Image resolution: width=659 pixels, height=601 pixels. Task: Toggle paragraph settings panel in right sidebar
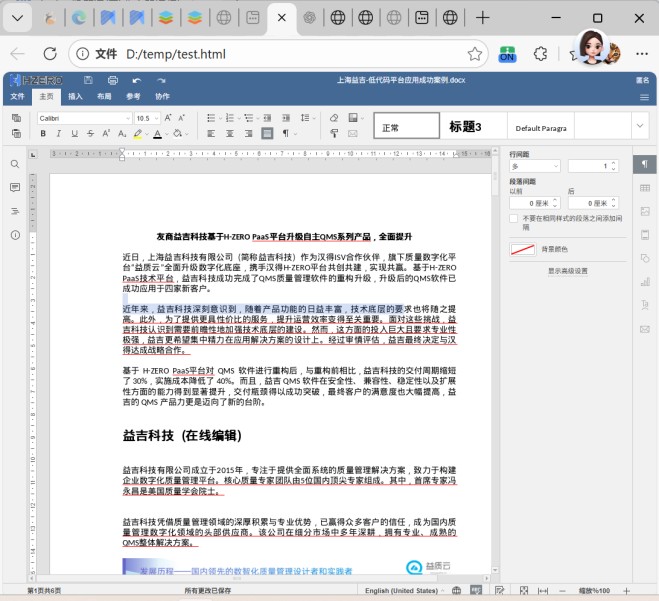tap(645, 164)
